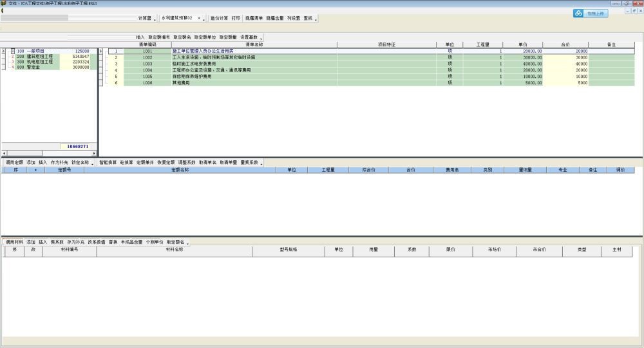Image resolution: width=644 pixels, height=348 pixels.
Task: Open the 设置基数 dropdown menu
Action: tap(262, 38)
